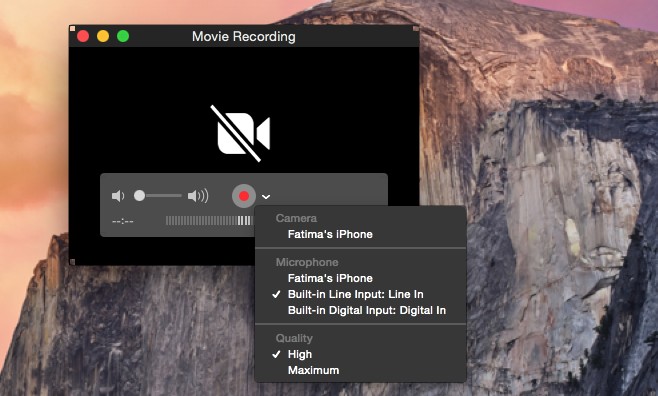Zoom the Movie Recording window
Viewport: 658px width, 396px height.
point(123,36)
